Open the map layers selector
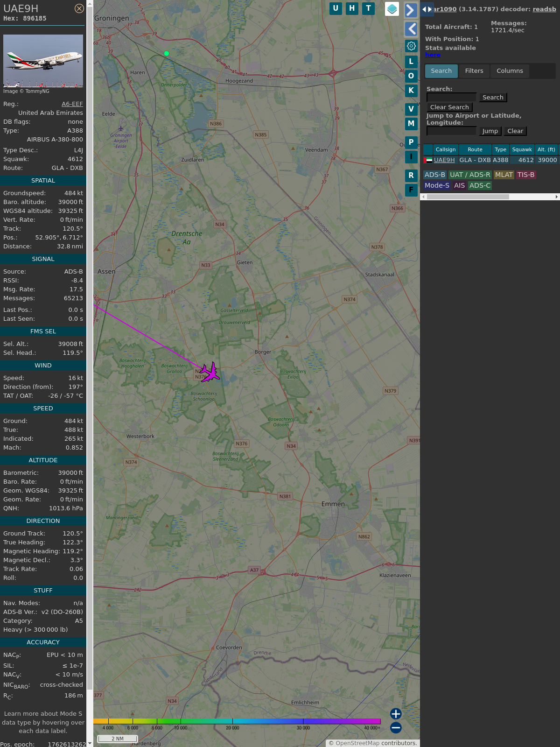Viewport: 560px width, 747px height. pos(392,8)
